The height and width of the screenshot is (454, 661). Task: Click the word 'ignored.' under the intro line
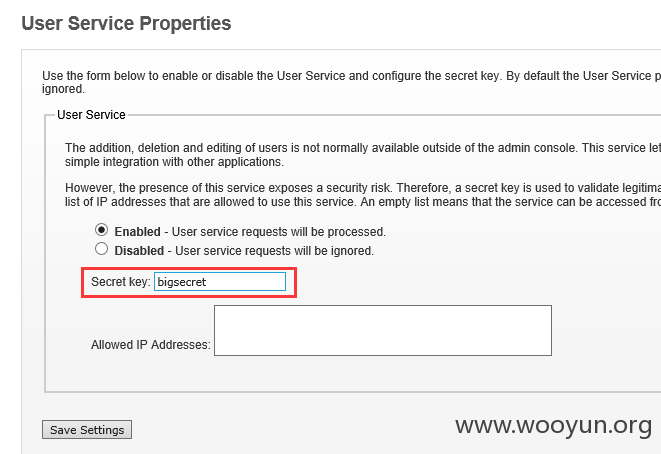(63, 89)
